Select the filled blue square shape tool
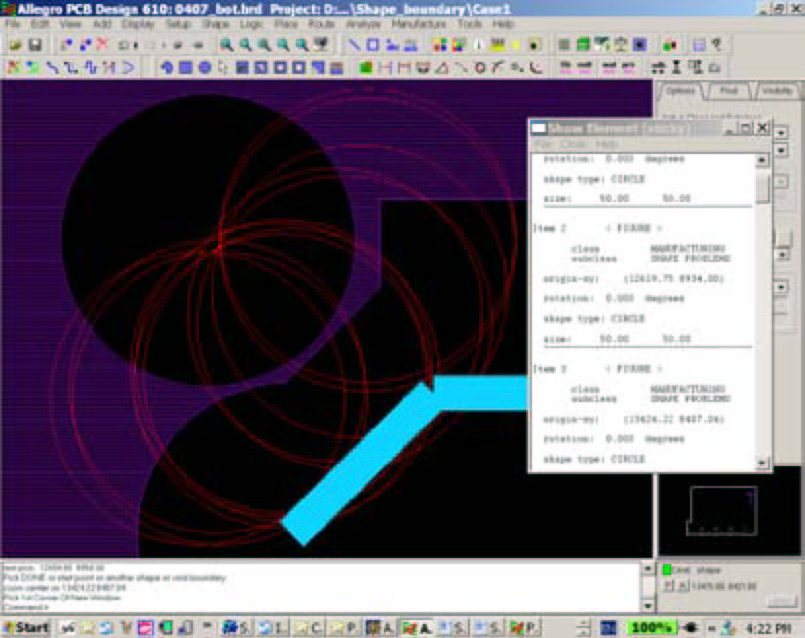The height and width of the screenshot is (638, 805). (185, 67)
